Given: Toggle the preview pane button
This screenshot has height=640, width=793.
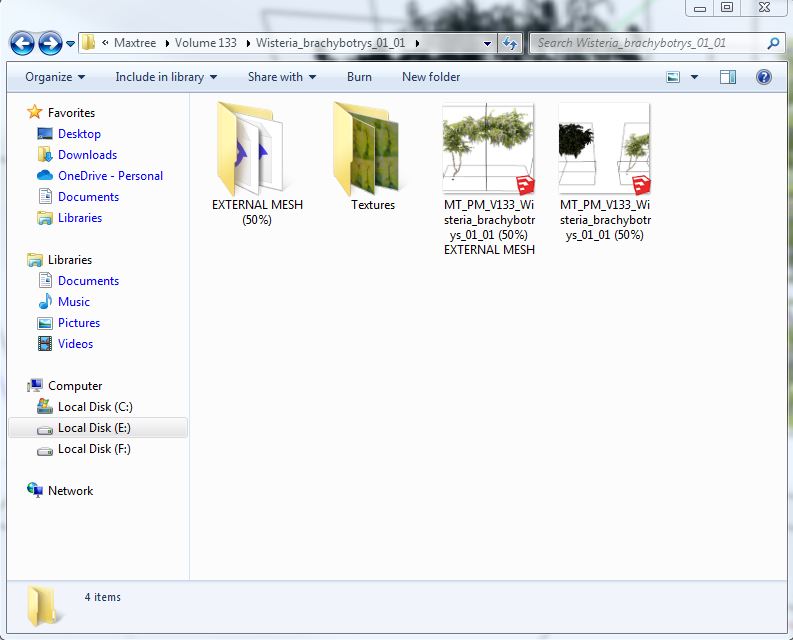Looking at the screenshot, I should [x=728, y=77].
